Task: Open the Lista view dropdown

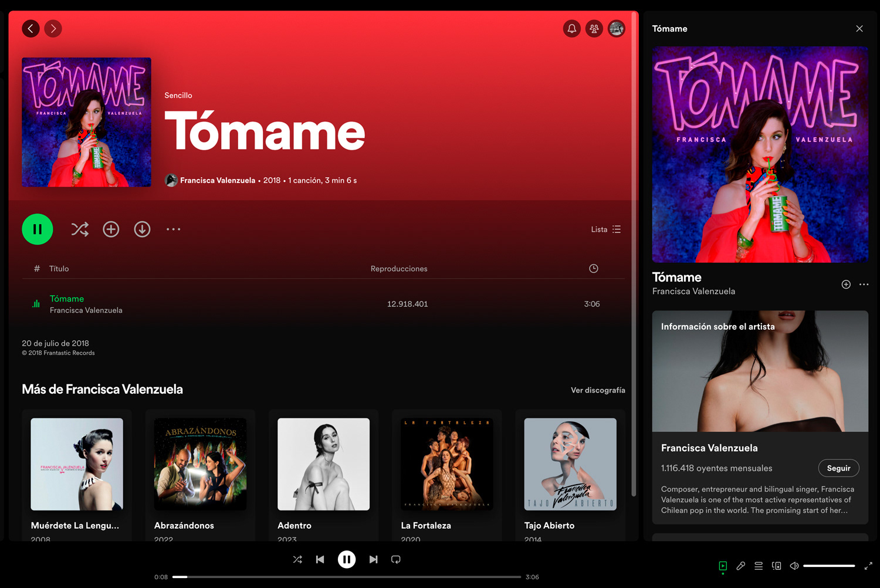Action: (605, 229)
